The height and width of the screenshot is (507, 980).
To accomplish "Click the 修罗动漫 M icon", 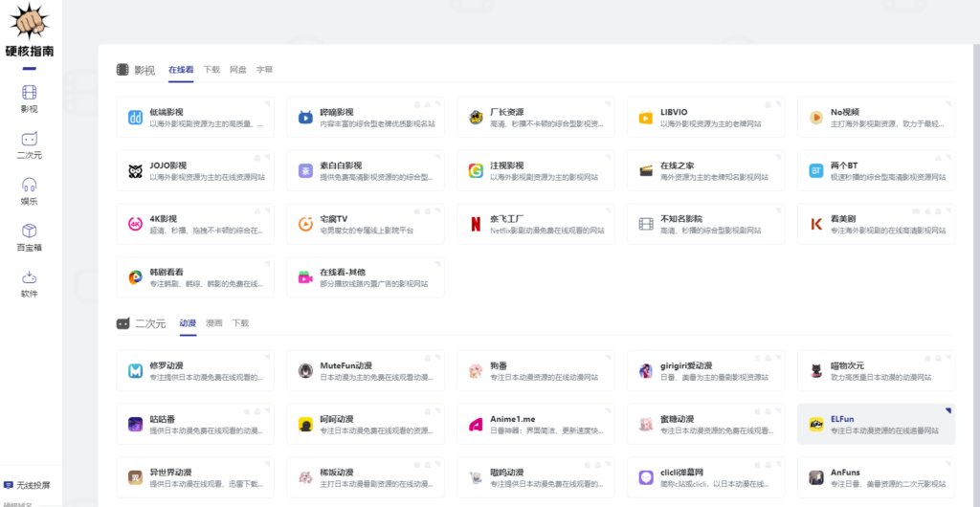I will pos(136,371).
